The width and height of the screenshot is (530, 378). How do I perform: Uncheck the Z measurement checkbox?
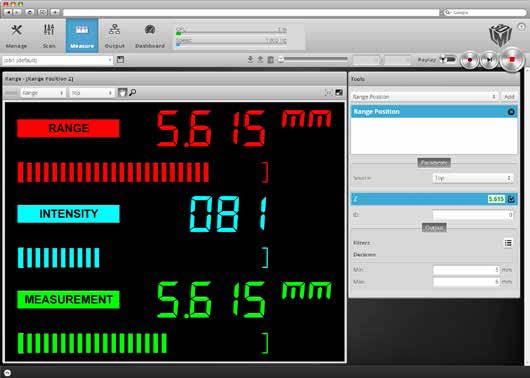(x=511, y=199)
